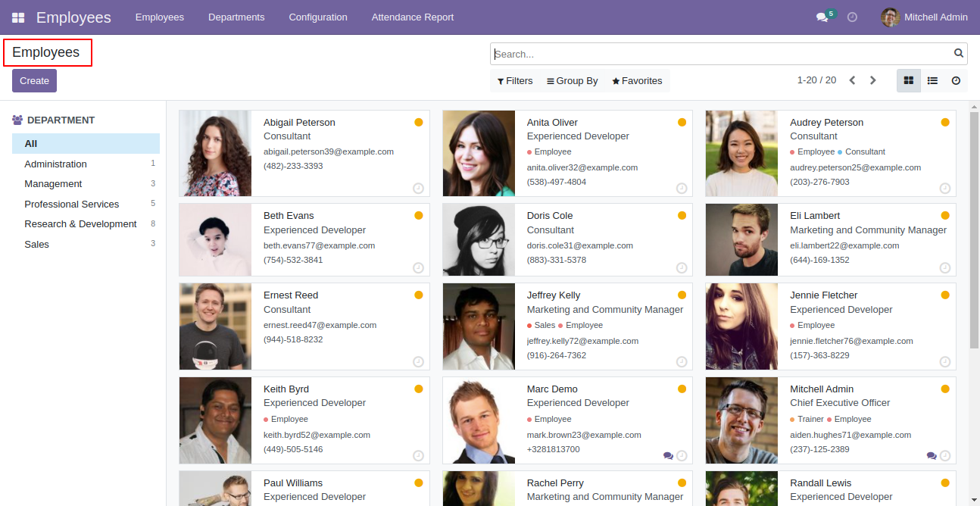Click the Employees app title
This screenshot has width=980, height=506.
tap(73, 17)
